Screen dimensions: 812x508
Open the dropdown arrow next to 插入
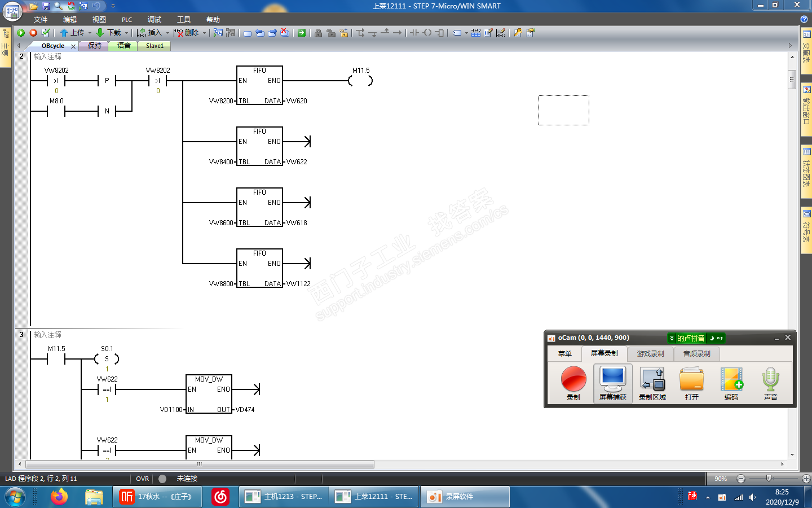click(x=167, y=33)
